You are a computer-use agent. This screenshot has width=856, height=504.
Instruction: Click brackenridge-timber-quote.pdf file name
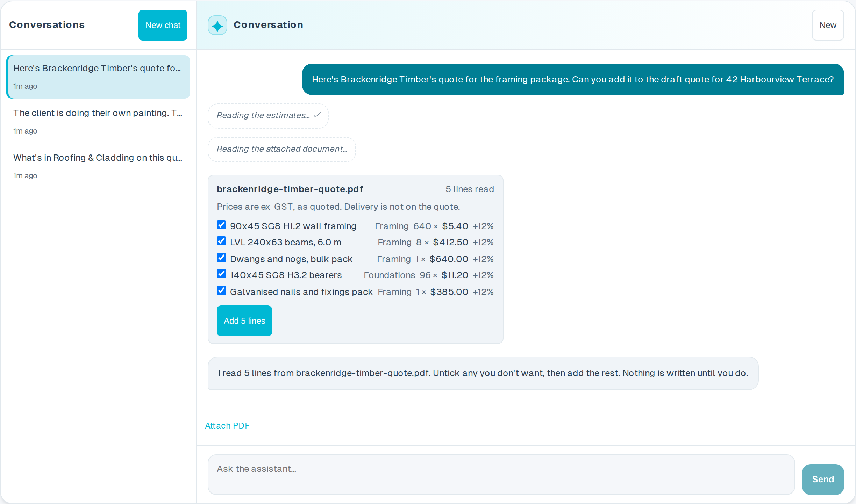click(290, 189)
